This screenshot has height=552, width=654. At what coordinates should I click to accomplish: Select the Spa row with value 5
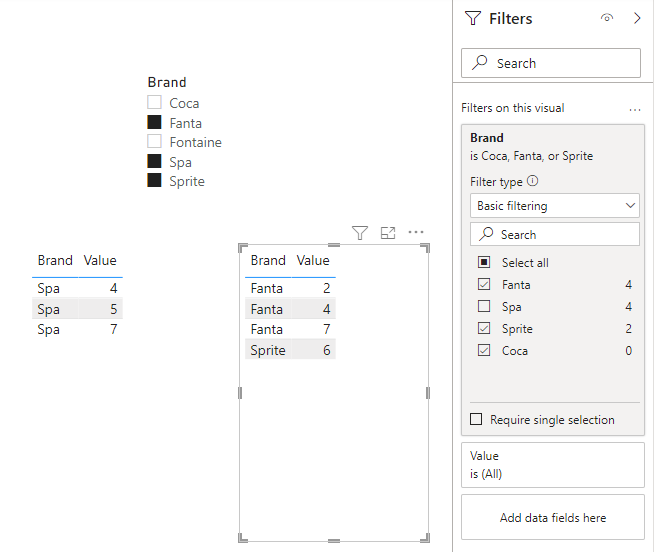click(77, 309)
